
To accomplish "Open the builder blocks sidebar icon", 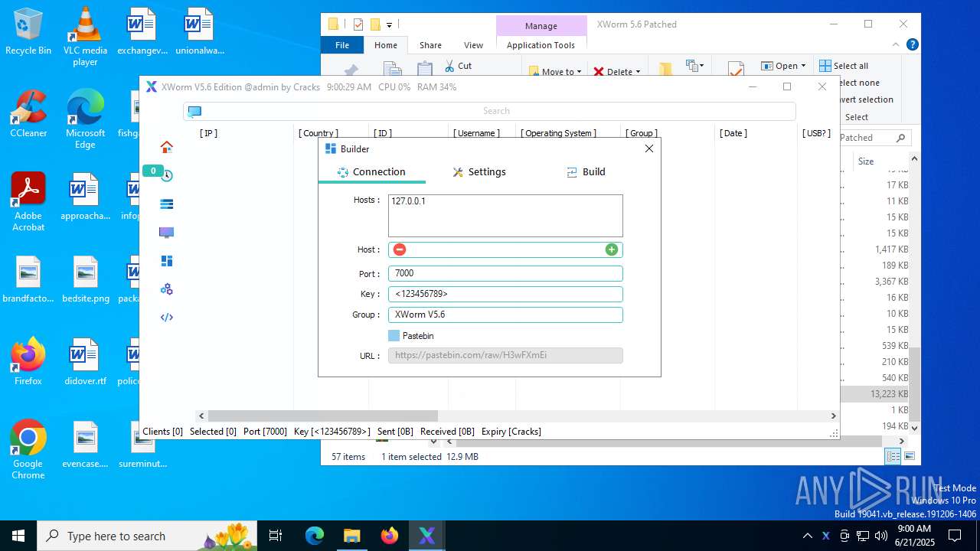I will [166, 261].
